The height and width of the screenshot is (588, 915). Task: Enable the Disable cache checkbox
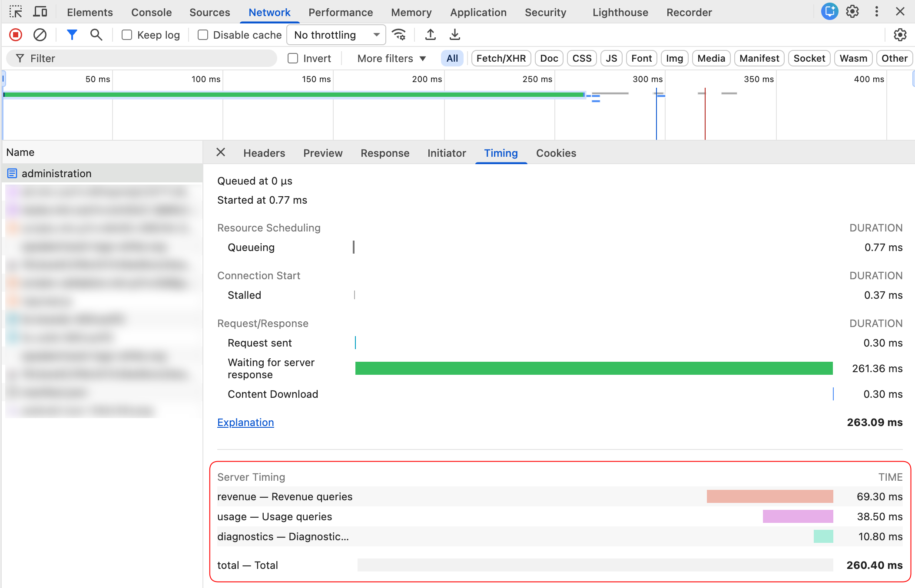point(203,35)
